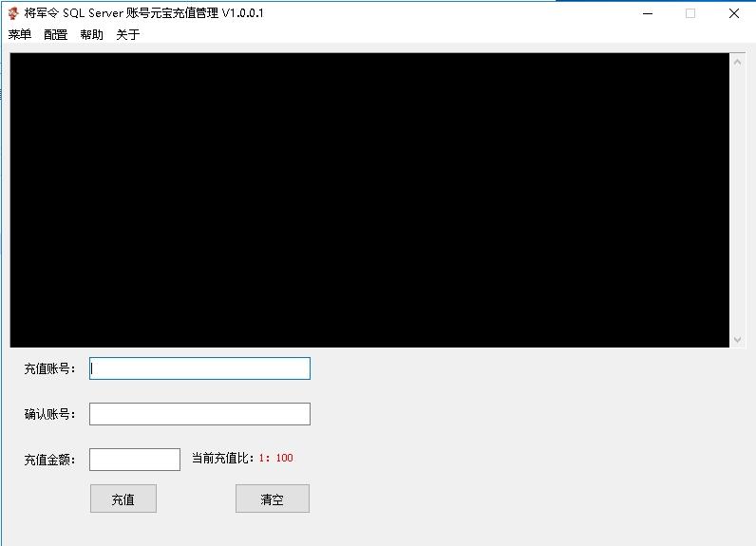Screen dimensions: 756x546
Task: Open the 菜单 menu
Action: pos(20,35)
